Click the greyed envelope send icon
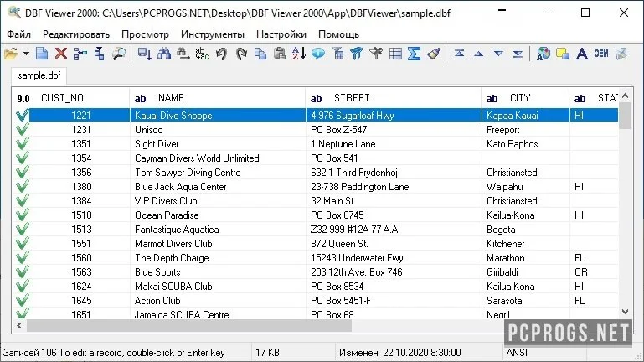 pyautogui.click(x=621, y=54)
